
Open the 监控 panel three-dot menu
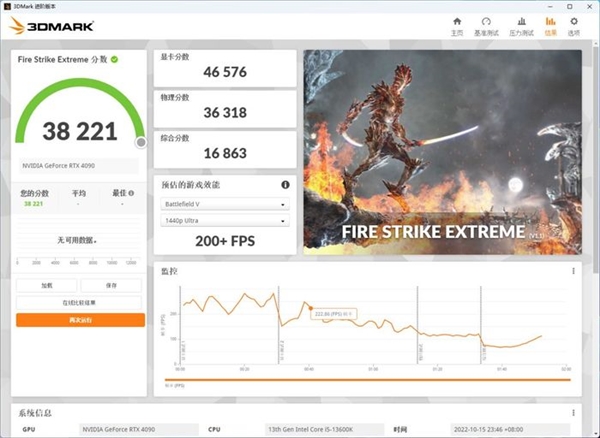point(573,270)
